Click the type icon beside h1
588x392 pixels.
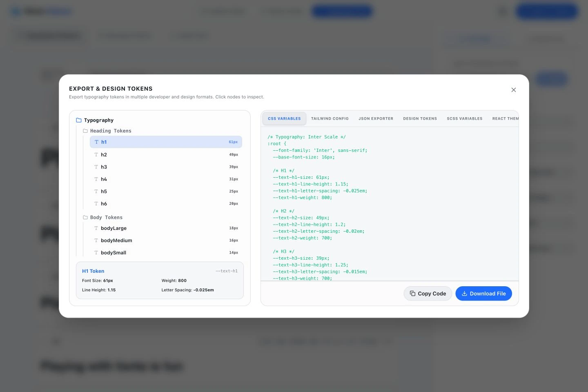click(96, 142)
